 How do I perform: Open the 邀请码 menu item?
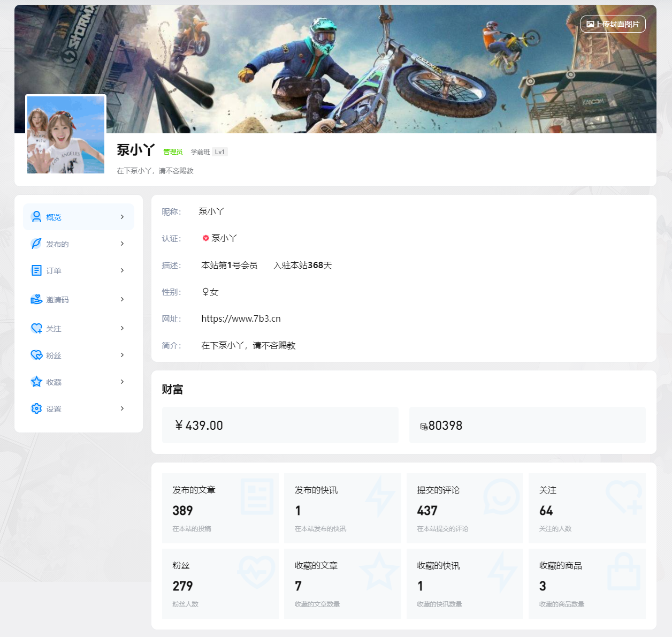click(79, 299)
